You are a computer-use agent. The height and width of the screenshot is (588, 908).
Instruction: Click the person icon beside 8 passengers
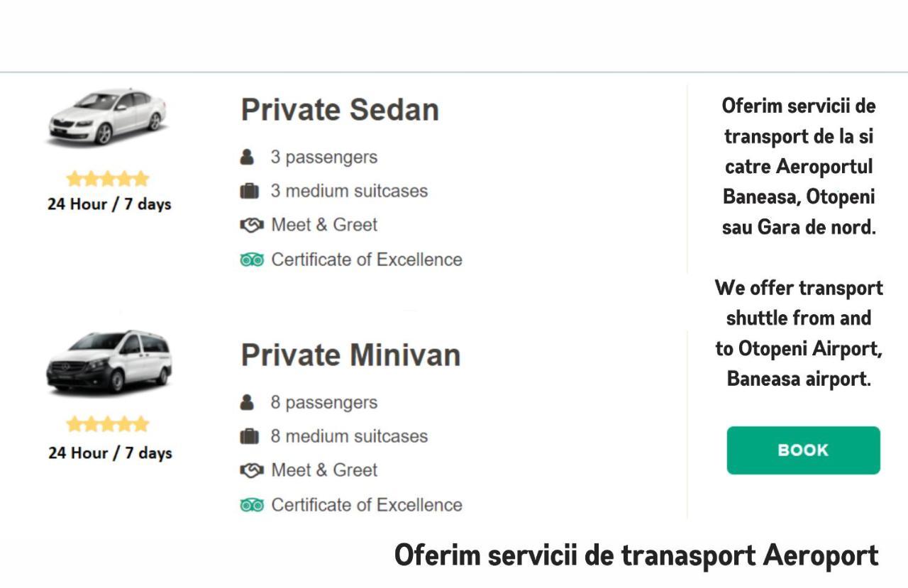[x=247, y=402]
